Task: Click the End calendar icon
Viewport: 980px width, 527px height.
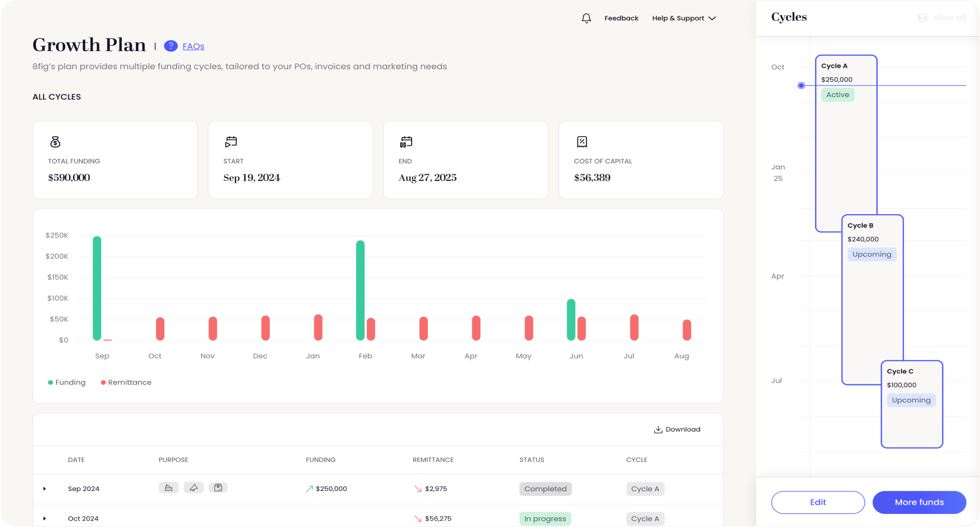Action: [x=406, y=142]
